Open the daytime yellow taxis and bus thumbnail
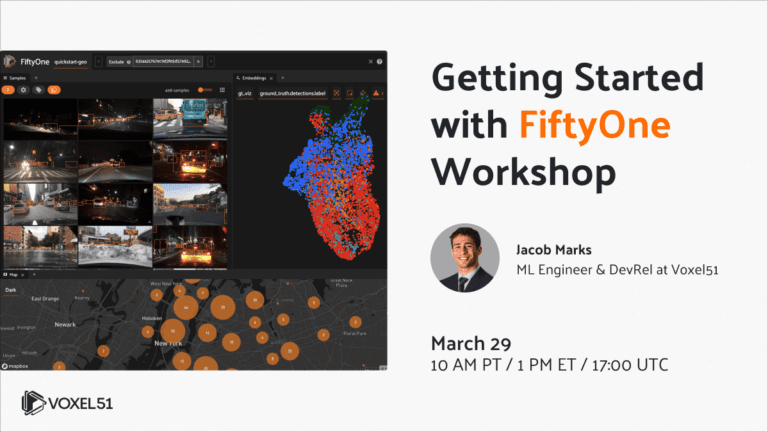The image size is (768, 432). pyautogui.click(x=190, y=119)
